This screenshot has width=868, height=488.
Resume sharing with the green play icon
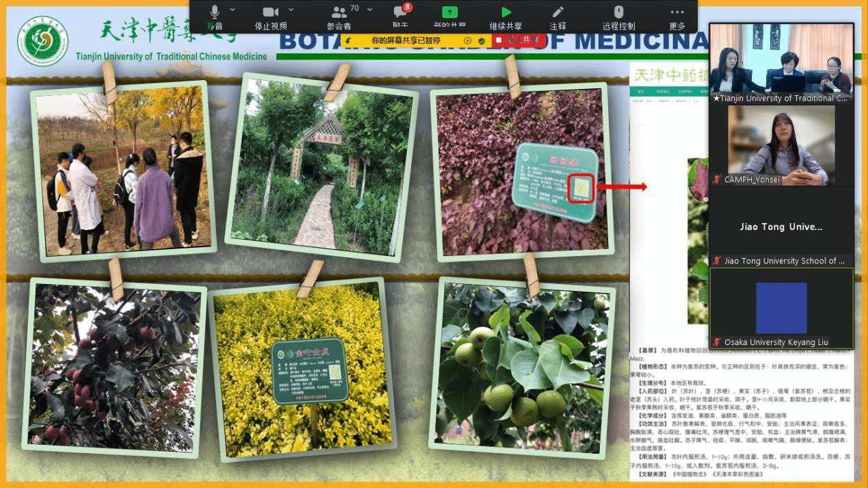[x=505, y=12]
